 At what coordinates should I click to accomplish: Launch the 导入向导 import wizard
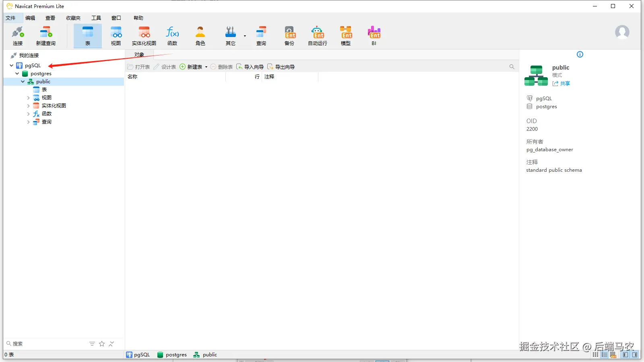click(x=250, y=67)
